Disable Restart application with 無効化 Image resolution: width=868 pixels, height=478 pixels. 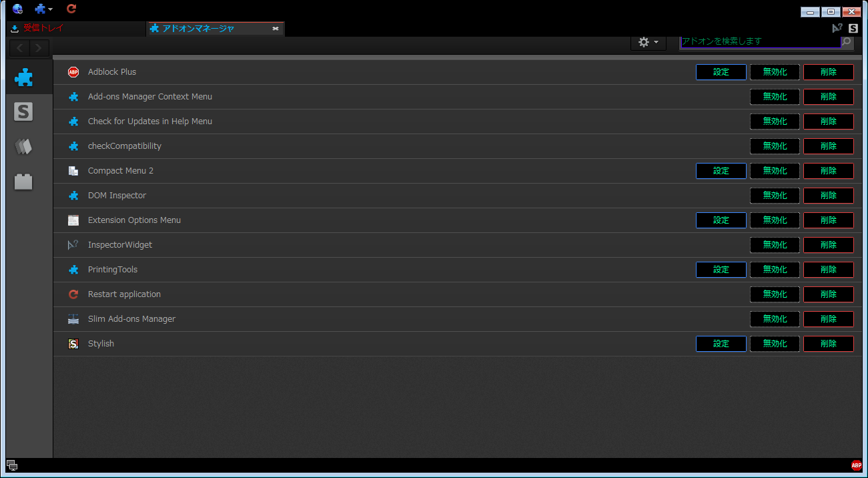pos(775,294)
